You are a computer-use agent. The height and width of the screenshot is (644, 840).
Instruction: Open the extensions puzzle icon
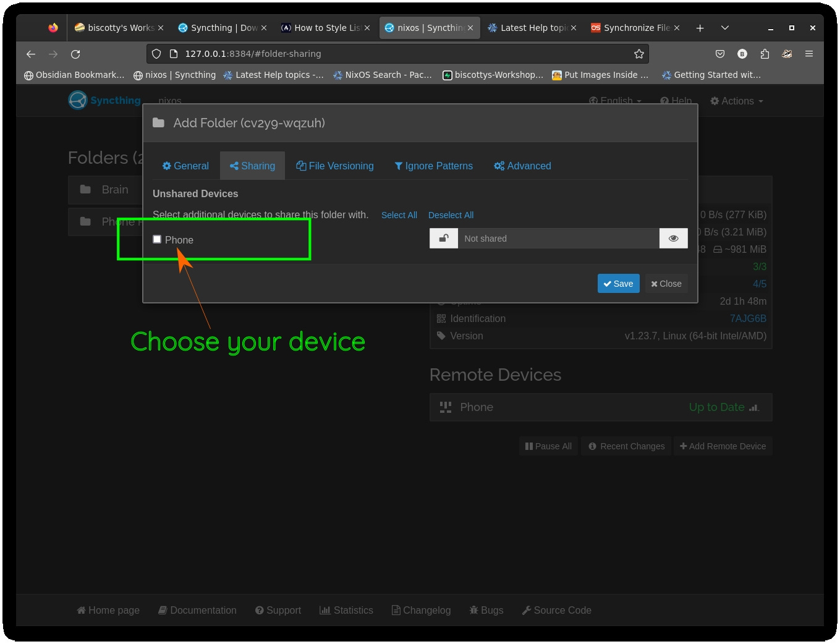tap(765, 54)
